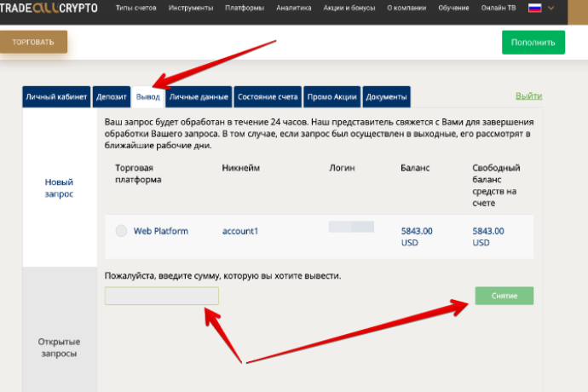Click the green Пополнить button
The image size is (588, 392).
click(x=533, y=43)
